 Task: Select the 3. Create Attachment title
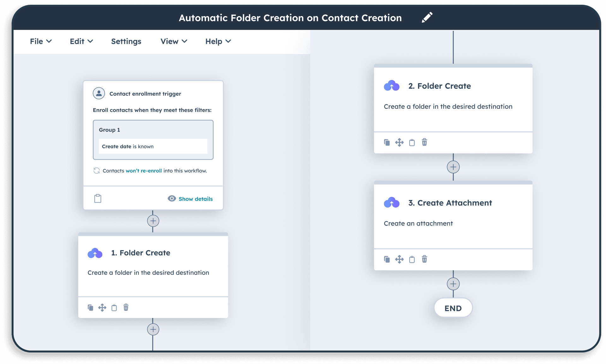(x=450, y=203)
